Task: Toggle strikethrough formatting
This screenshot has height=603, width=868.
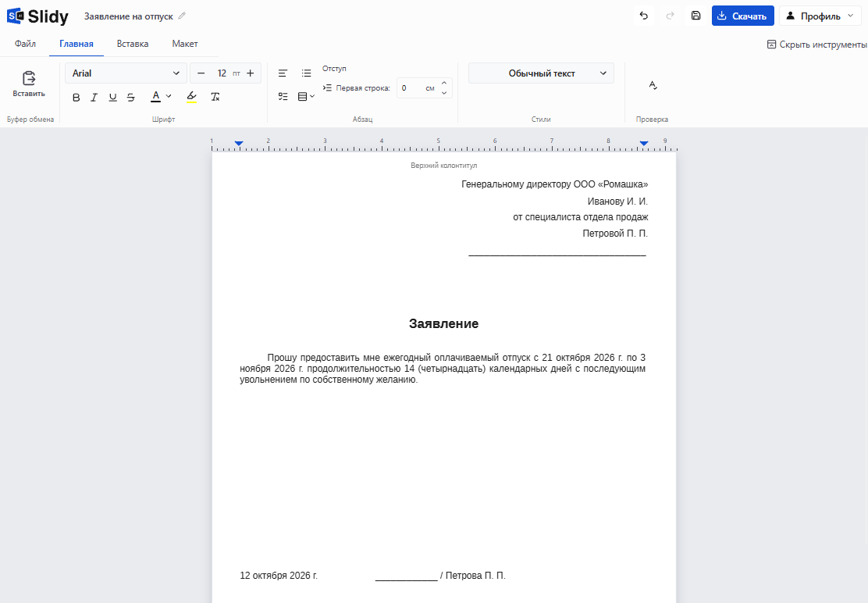Action: [x=130, y=98]
